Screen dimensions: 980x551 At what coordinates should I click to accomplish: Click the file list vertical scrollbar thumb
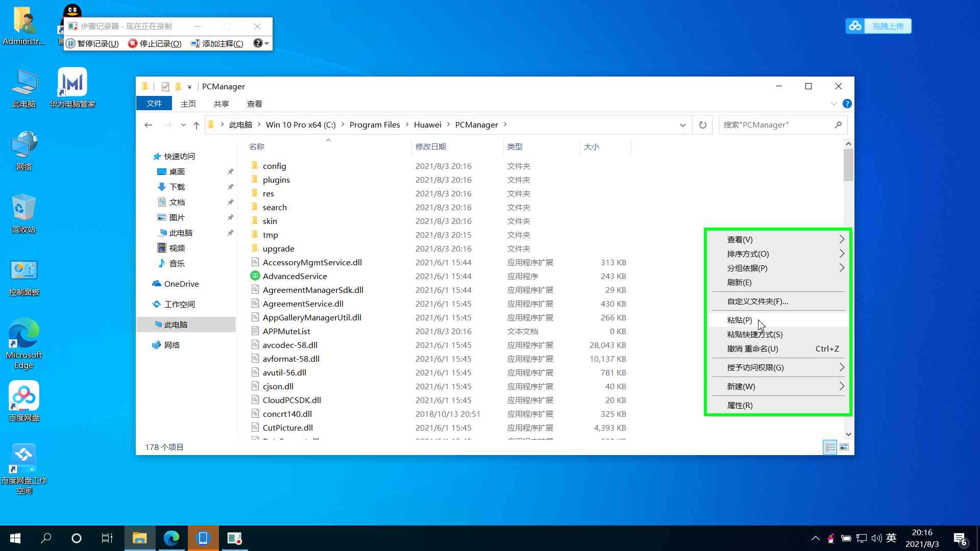848,164
